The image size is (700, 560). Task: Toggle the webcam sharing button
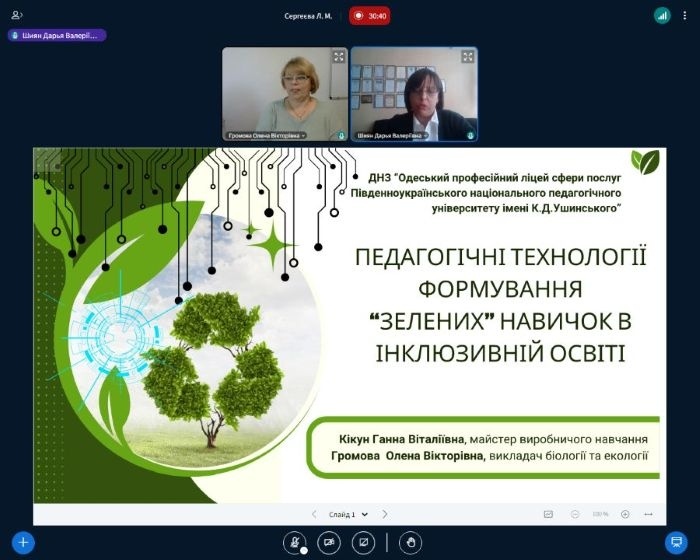pos(328,542)
